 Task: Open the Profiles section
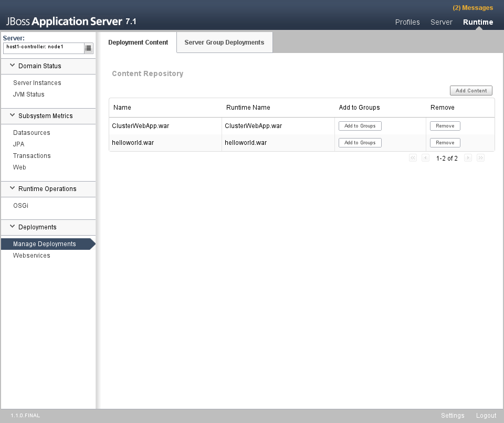(407, 22)
